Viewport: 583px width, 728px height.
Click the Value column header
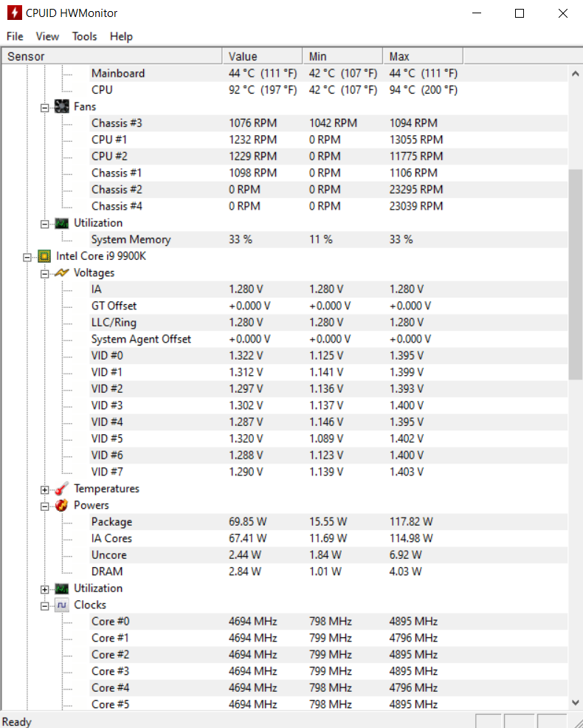click(262, 56)
